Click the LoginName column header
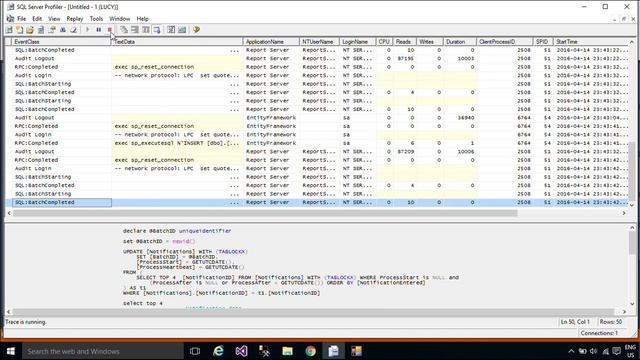Screen dimensions: 640x360 coord(358,42)
